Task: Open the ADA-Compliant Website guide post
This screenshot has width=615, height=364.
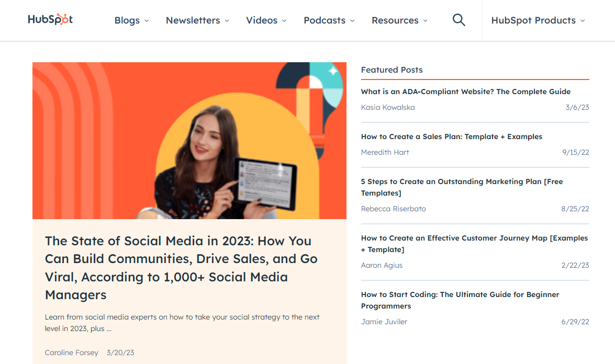Action: point(465,92)
